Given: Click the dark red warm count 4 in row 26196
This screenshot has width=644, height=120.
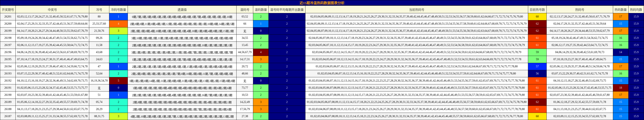Looking at the screenshot, I should [261, 52].
